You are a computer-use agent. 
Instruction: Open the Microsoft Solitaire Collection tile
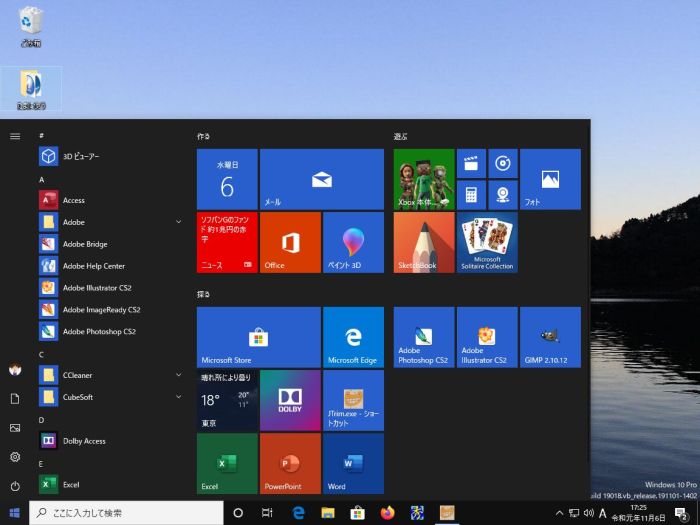pyautogui.click(x=487, y=242)
